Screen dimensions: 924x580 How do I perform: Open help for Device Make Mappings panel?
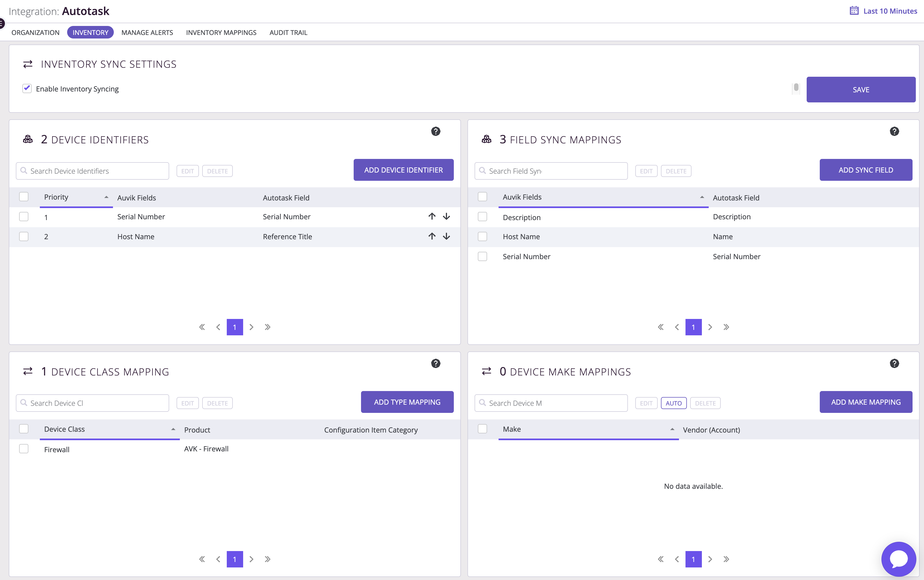pyautogui.click(x=894, y=363)
